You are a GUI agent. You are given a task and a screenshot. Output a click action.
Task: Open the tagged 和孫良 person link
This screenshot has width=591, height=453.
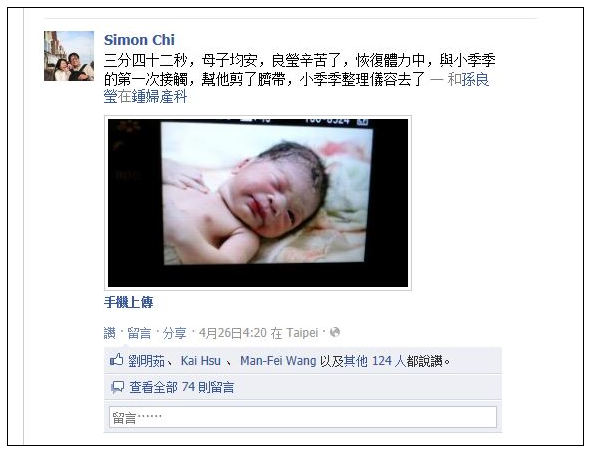pyautogui.click(x=468, y=80)
